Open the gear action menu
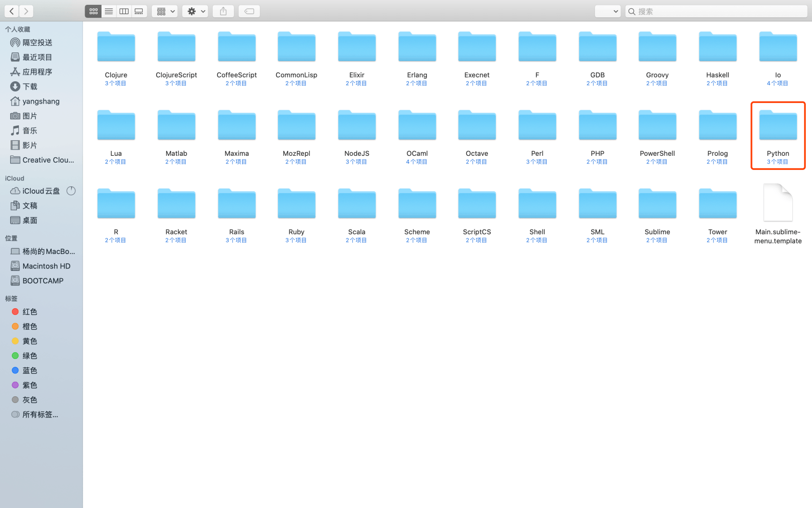The width and height of the screenshot is (812, 508). point(195,11)
